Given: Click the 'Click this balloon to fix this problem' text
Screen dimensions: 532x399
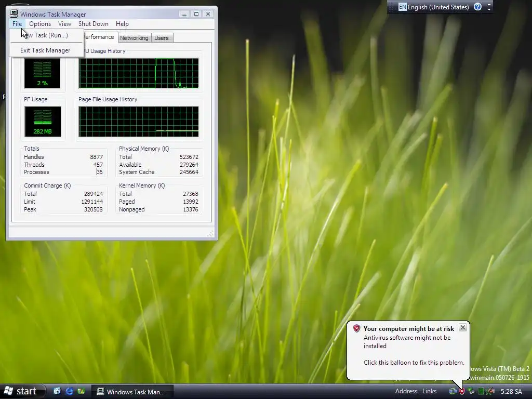Looking at the screenshot, I should (414, 363).
